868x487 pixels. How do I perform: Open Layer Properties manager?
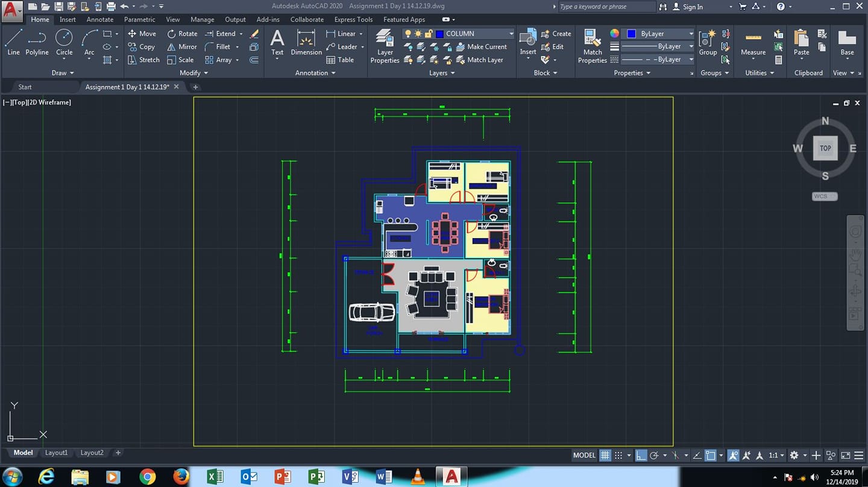point(385,46)
